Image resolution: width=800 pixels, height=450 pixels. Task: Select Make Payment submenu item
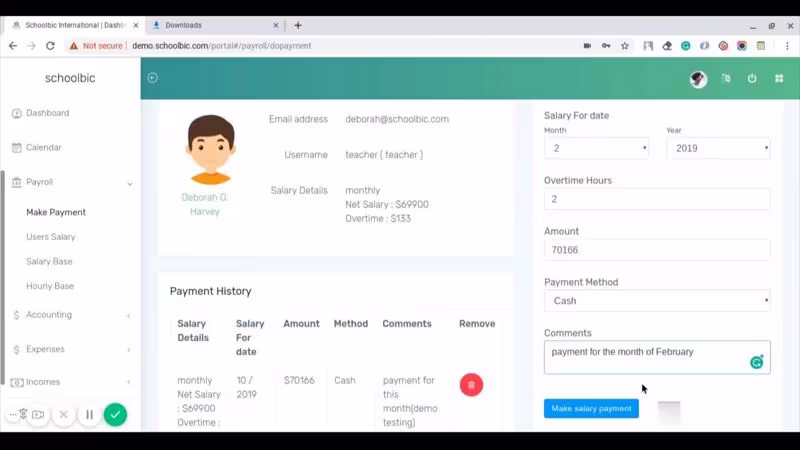(x=56, y=212)
